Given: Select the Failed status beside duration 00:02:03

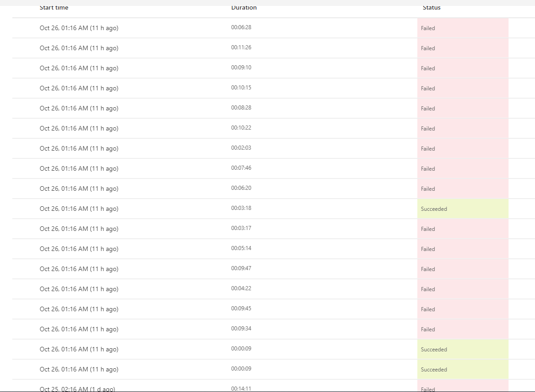Looking at the screenshot, I should 428,148.
